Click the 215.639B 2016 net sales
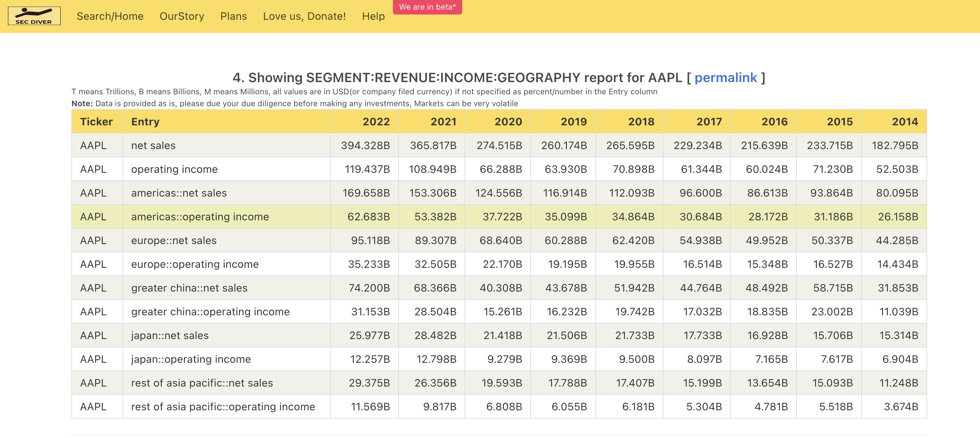980x438 pixels. [x=764, y=145]
